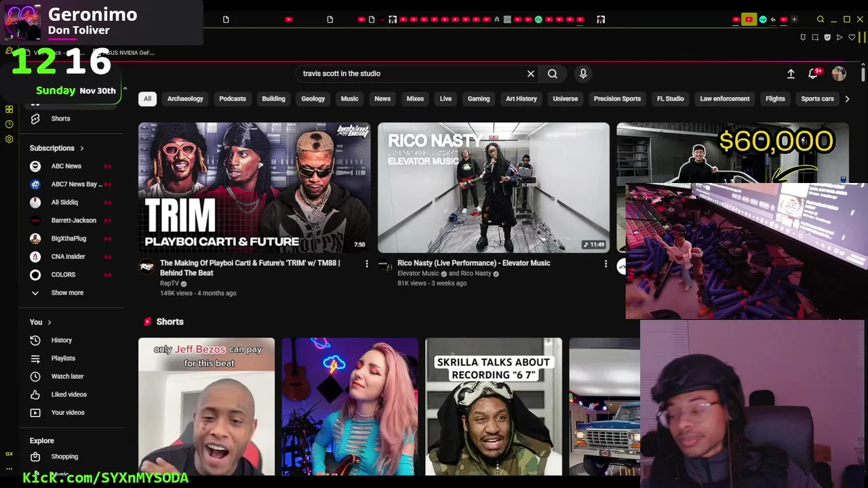
Task: Open the pink-haired guitarist short
Action: pos(350,407)
